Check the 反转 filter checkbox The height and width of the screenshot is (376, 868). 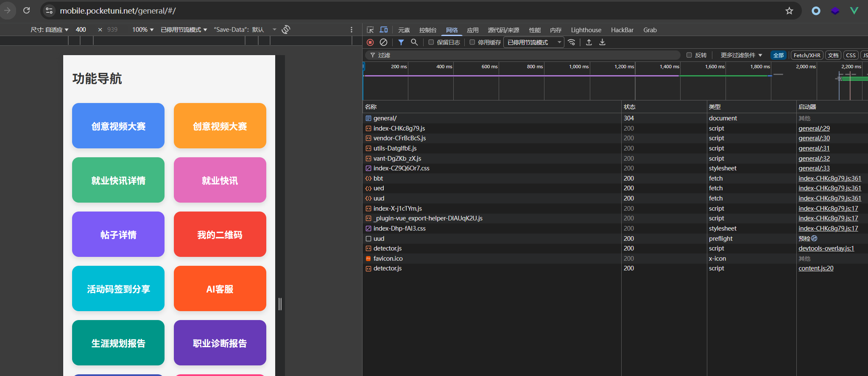pyautogui.click(x=689, y=55)
